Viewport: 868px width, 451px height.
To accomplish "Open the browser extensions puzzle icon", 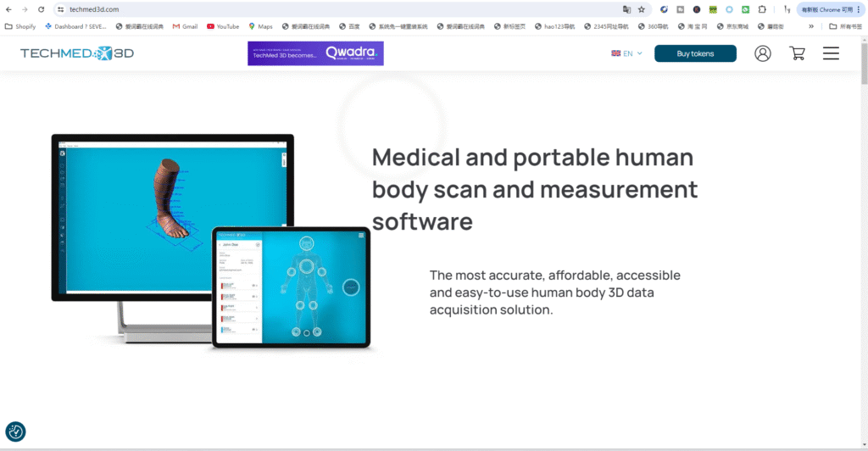I will 761,9.
